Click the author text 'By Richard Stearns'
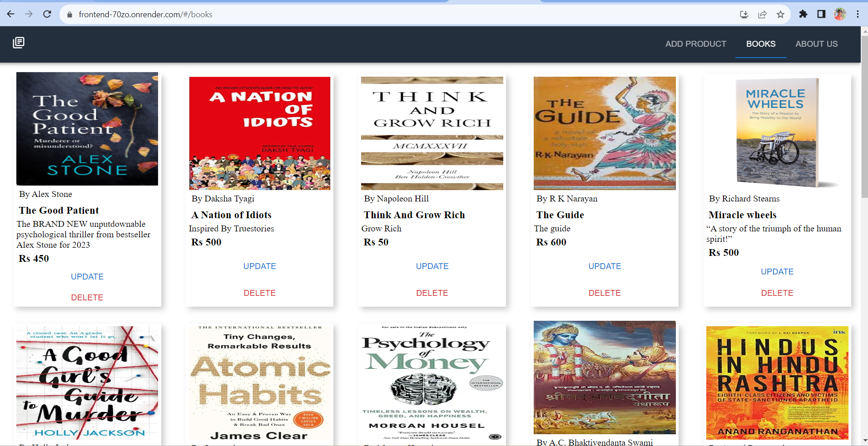This screenshot has height=446, width=868. (x=744, y=199)
